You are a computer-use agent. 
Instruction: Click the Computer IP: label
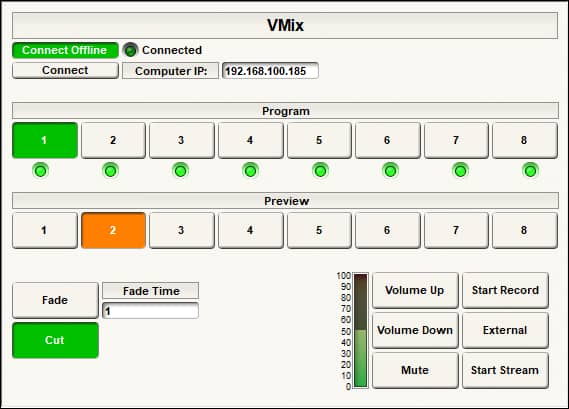click(171, 71)
